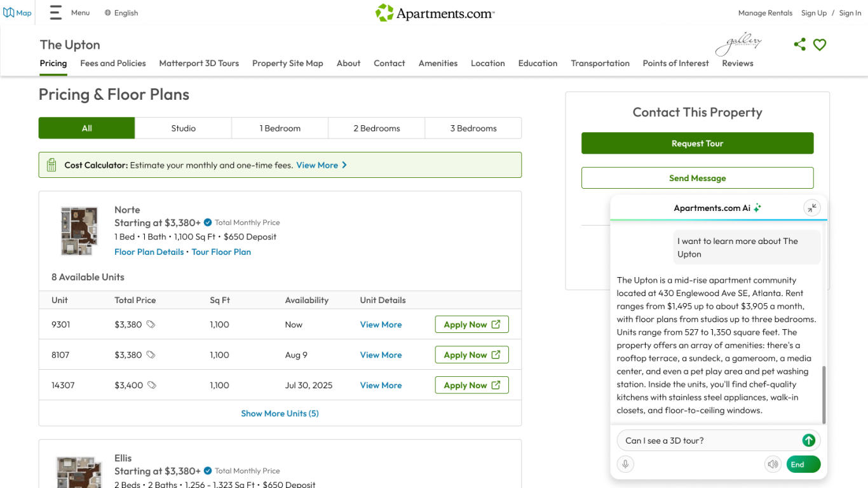
Task: Go to Apartments.com home logo
Action: coord(435,13)
